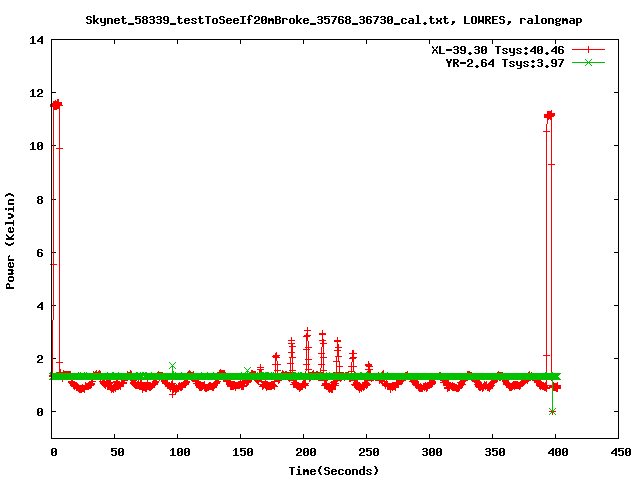Click the y-axis tick label 2
The image size is (640, 480).
[40, 359]
